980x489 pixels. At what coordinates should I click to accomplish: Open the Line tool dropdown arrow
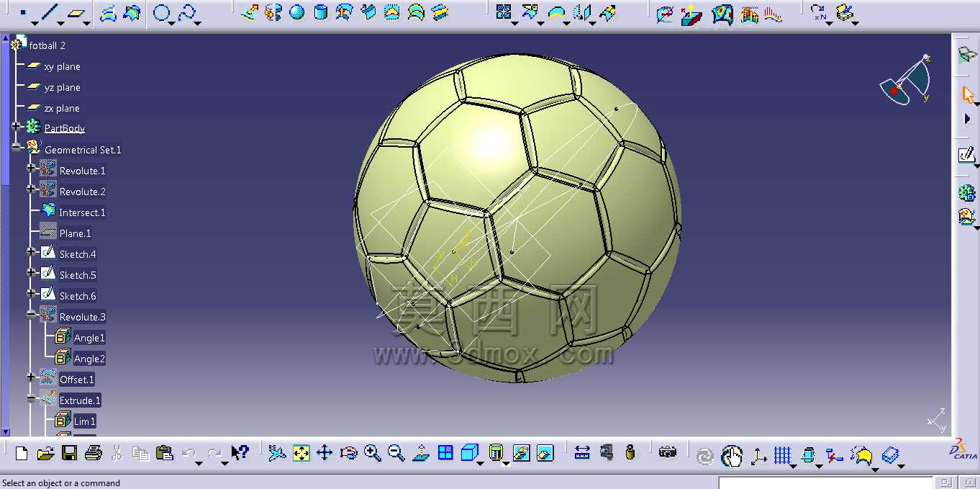(60, 23)
